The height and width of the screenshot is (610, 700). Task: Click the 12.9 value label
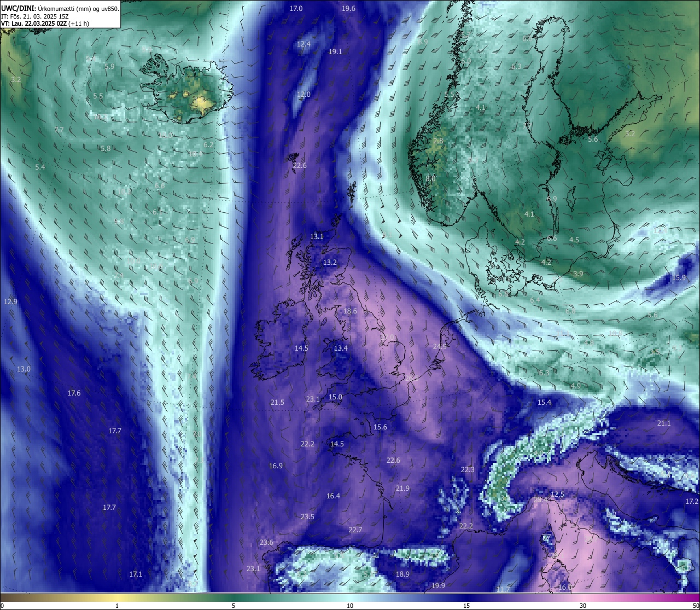(x=10, y=302)
